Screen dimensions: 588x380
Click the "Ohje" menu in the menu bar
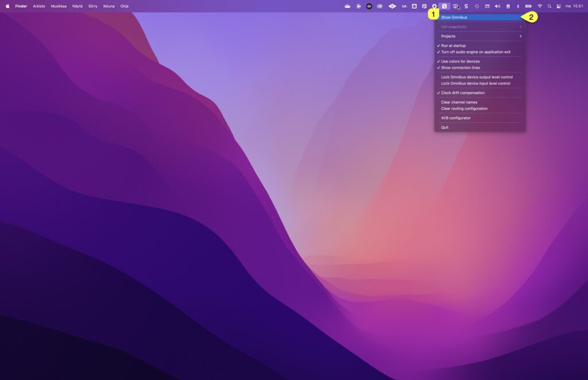[x=124, y=6]
